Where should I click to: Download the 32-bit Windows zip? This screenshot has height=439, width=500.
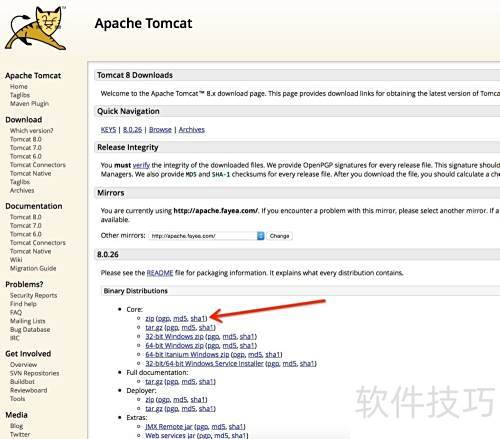pos(174,337)
